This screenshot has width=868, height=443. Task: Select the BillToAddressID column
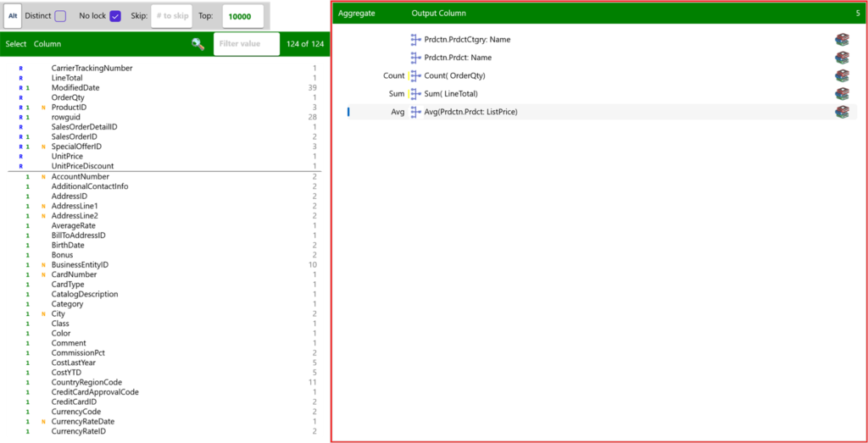78,235
